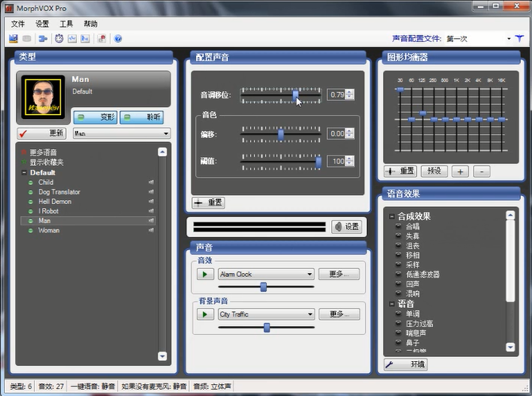Screen dimensions: 532x396
Task: Open 显示收藏夹 favorites link
Action: click(x=47, y=162)
